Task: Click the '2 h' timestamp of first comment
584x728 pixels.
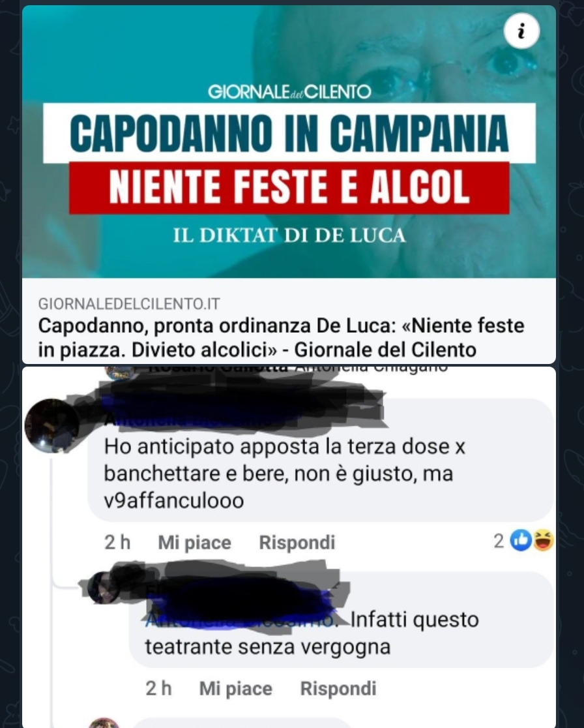Action: click(117, 542)
